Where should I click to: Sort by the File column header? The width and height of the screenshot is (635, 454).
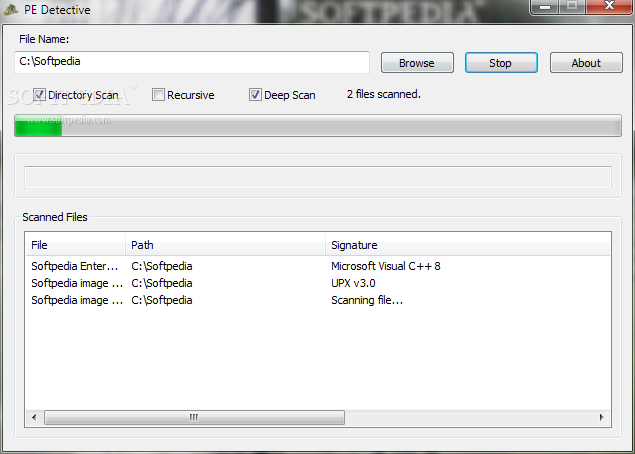pos(76,245)
